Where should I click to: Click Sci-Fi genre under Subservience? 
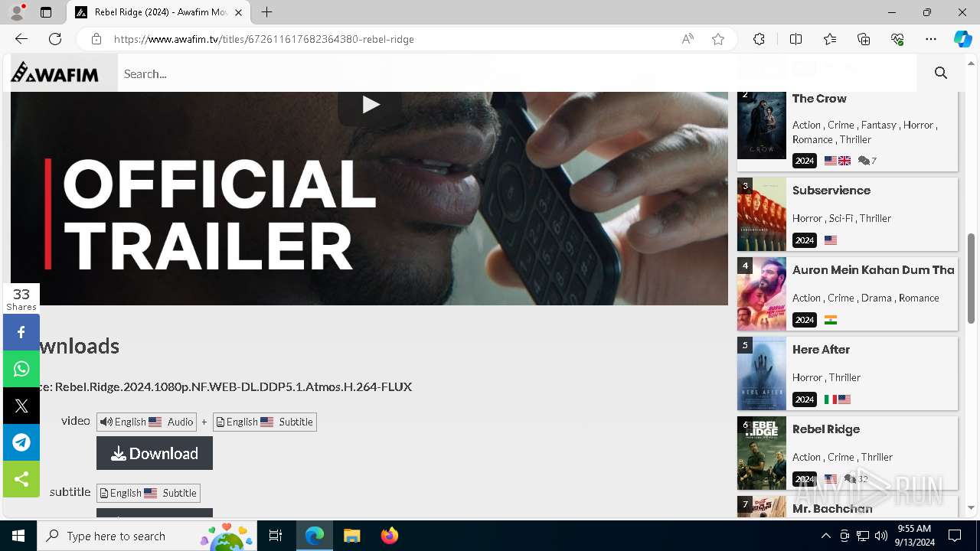click(841, 218)
